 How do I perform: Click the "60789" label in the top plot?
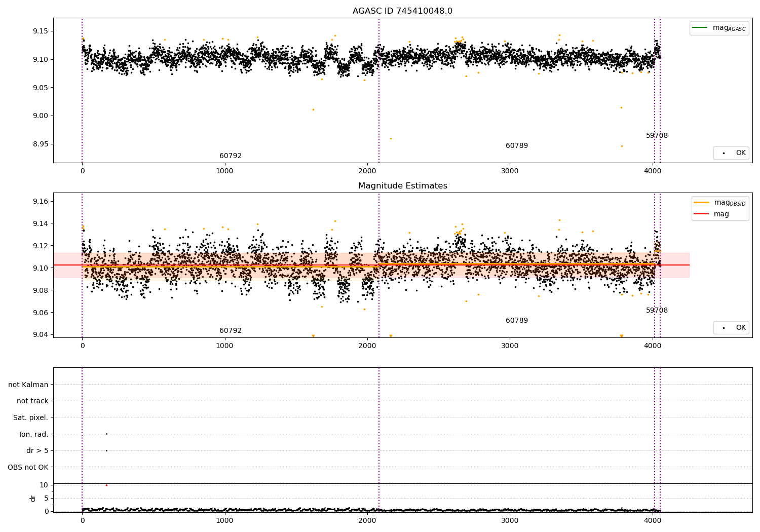517,146
